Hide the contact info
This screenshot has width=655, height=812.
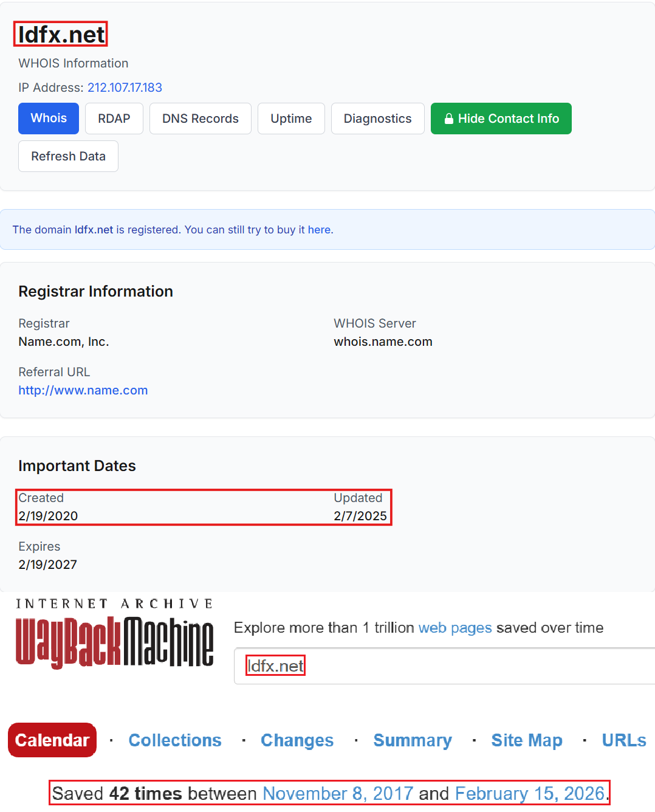click(x=501, y=119)
